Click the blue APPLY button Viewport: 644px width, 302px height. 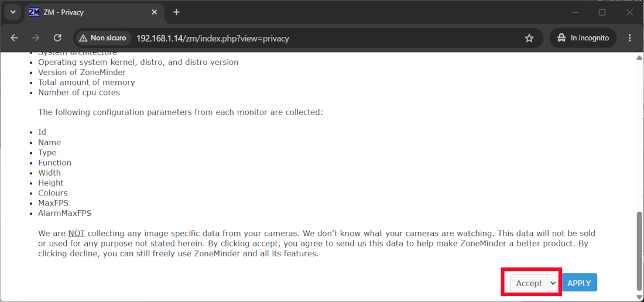click(579, 283)
